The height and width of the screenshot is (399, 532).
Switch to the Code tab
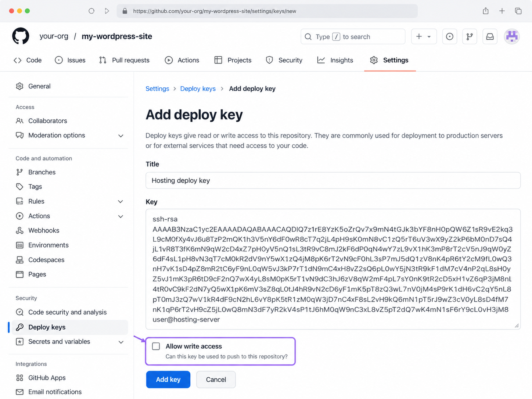pyautogui.click(x=28, y=60)
